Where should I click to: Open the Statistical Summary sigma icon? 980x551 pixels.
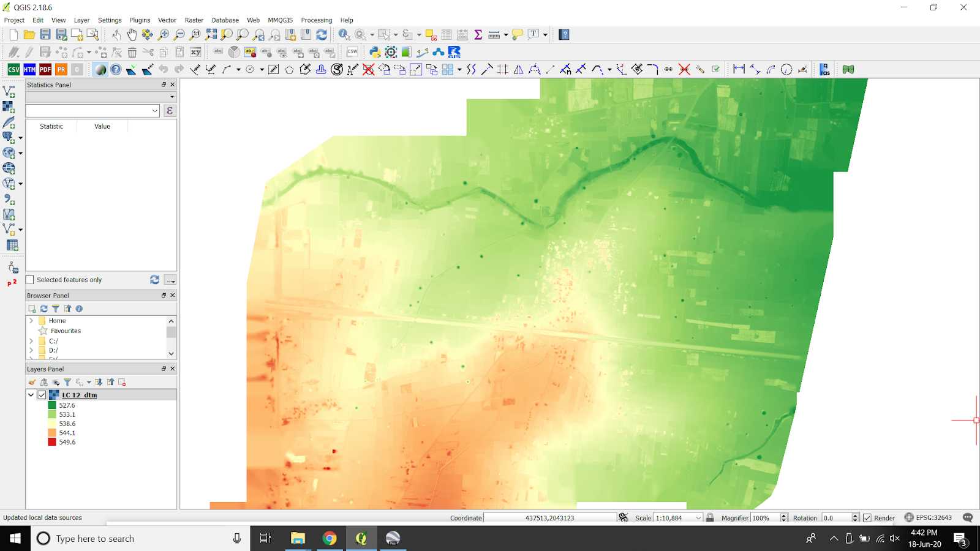click(478, 35)
